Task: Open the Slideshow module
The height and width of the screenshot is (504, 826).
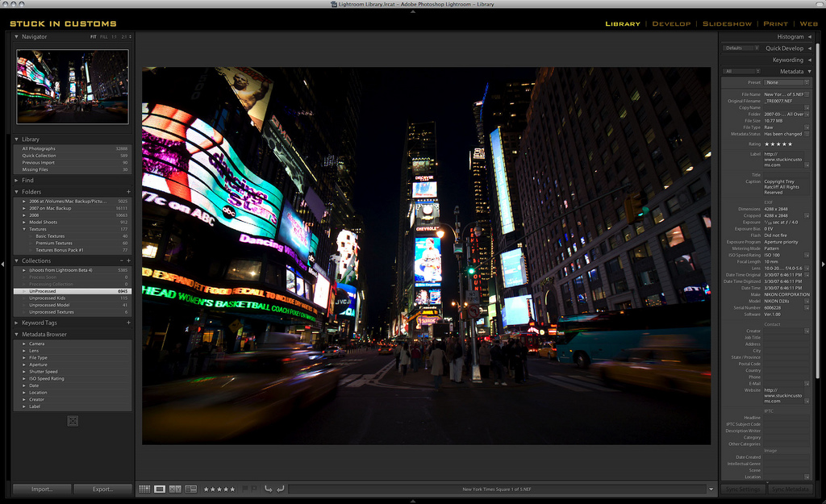Action: (x=728, y=23)
